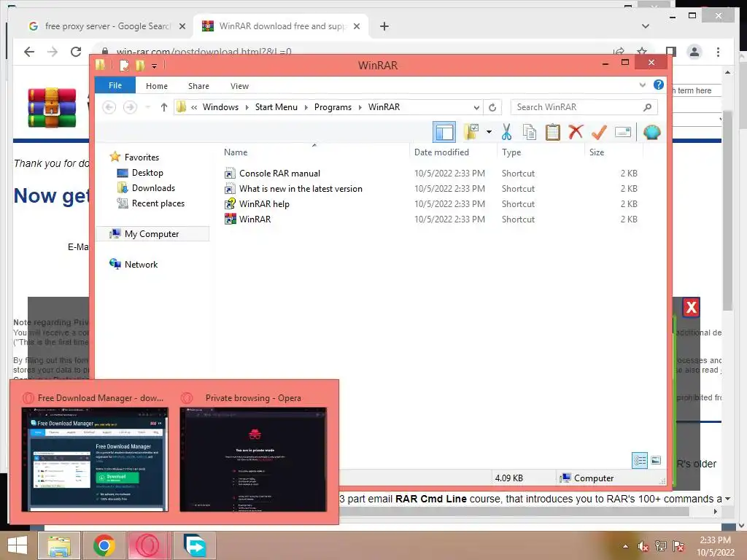
Task: Go up one folder level arrow
Action: [x=164, y=107]
